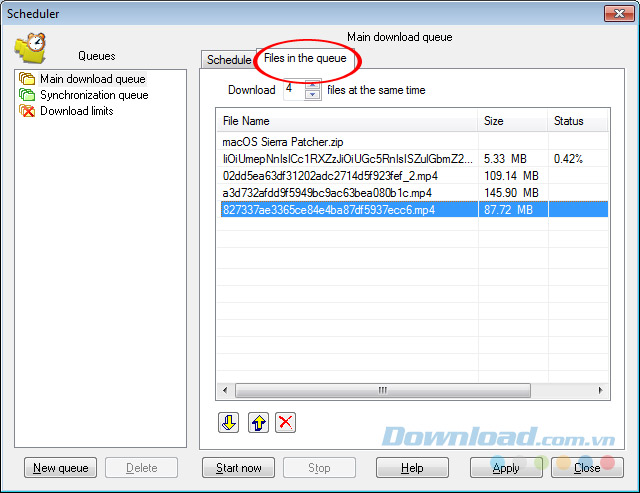The image size is (640, 493).
Task: Click horizontal scrollbar left arrow
Action: pyautogui.click(x=225, y=390)
